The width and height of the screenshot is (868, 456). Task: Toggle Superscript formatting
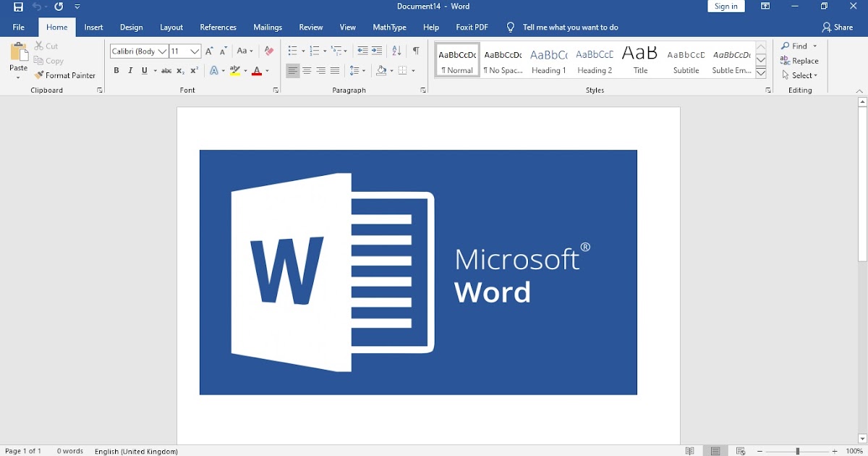tap(194, 71)
